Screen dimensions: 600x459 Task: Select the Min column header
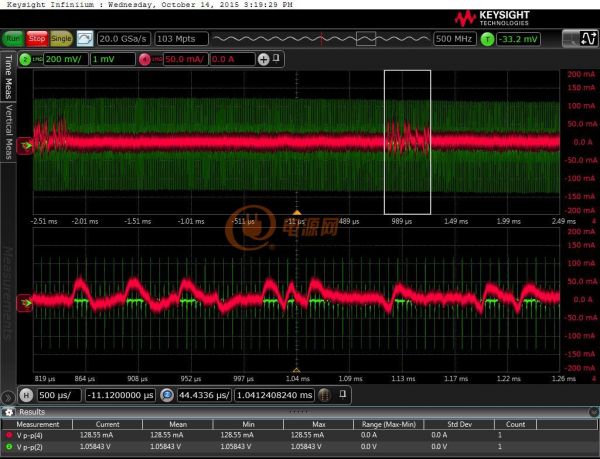coord(248,424)
